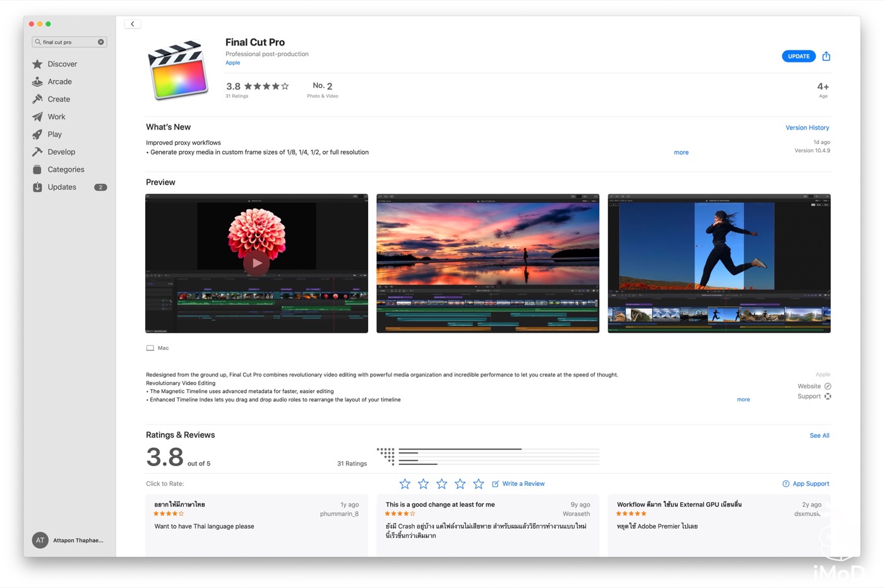This screenshot has width=884, height=588.
Task: Expand the app description with more
Action: click(x=743, y=400)
